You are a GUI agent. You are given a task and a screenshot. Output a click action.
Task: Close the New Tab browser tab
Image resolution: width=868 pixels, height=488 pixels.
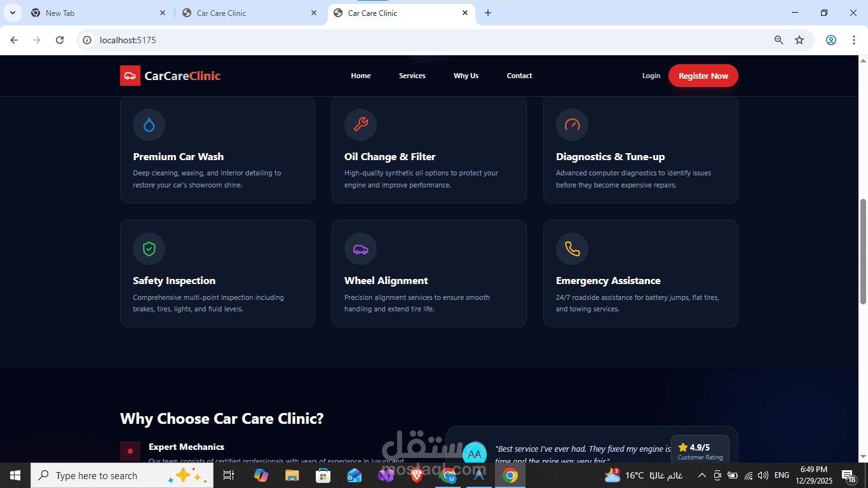click(x=163, y=13)
